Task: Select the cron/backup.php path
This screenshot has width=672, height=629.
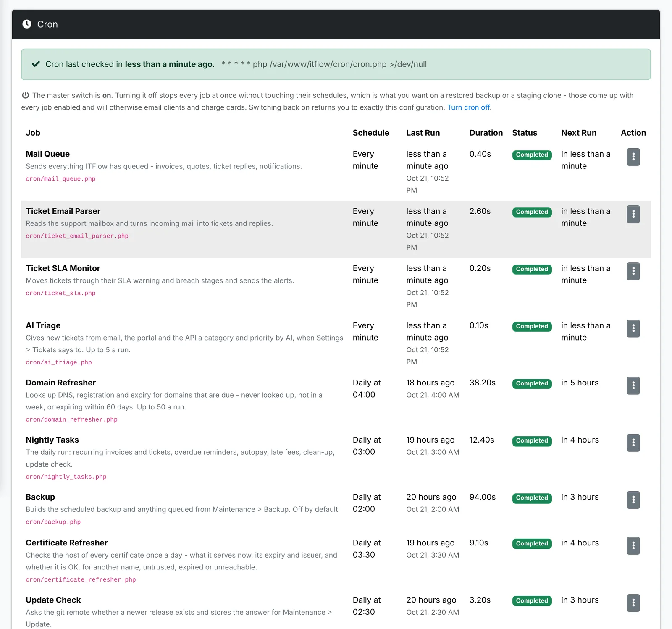Action: [x=53, y=522]
